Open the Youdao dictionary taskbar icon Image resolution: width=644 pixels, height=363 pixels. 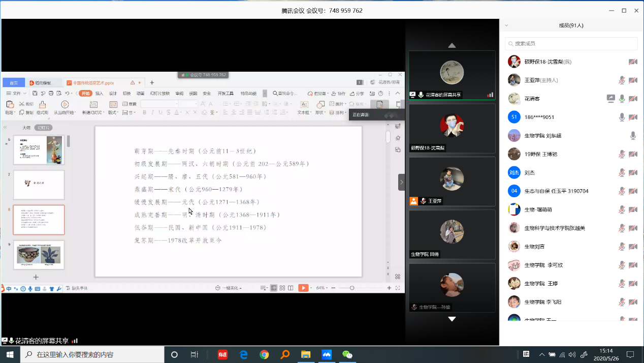pyautogui.click(x=222, y=354)
